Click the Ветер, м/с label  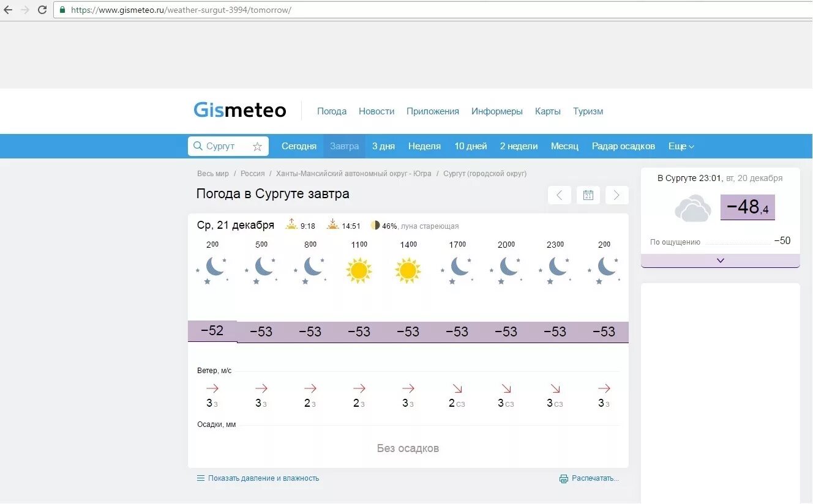(214, 371)
